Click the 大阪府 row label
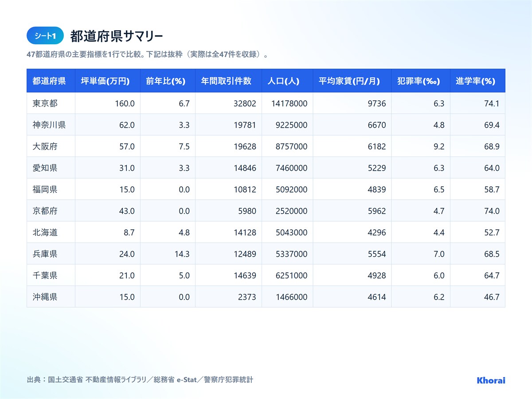 [45, 146]
